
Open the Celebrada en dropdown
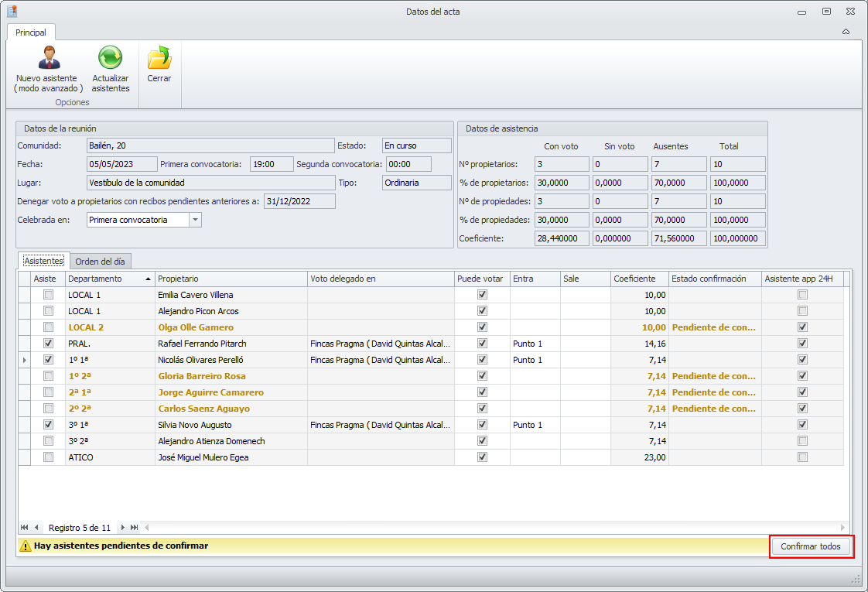coord(195,220)
